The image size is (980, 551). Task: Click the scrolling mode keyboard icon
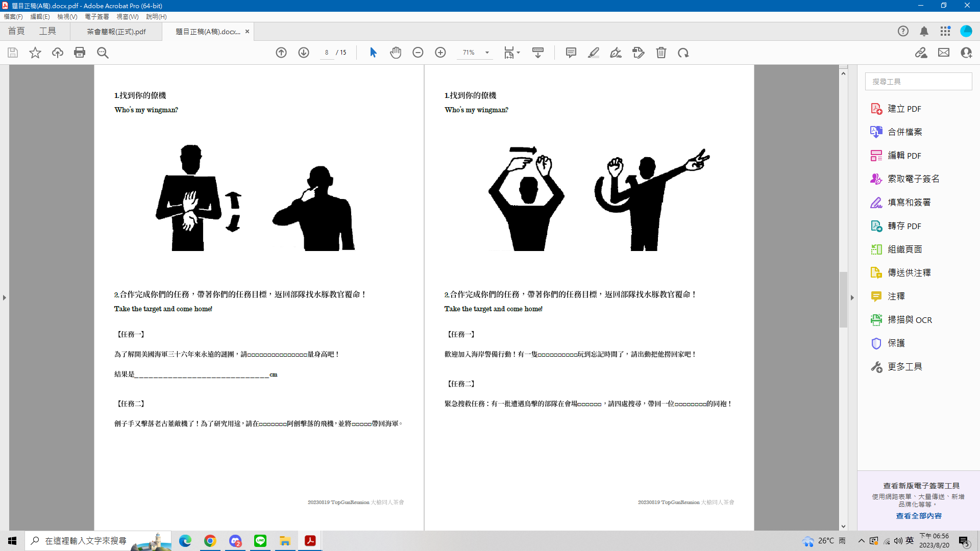pos(538,53)
